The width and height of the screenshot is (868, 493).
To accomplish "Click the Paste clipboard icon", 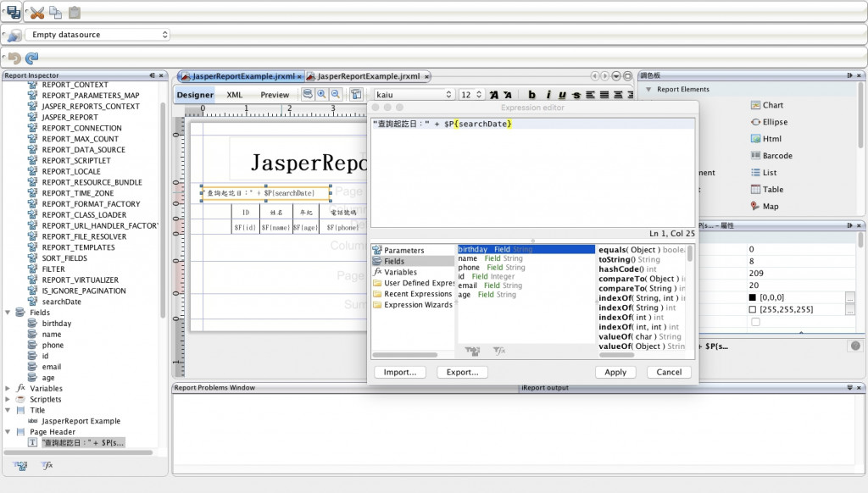I will (75, 12).
